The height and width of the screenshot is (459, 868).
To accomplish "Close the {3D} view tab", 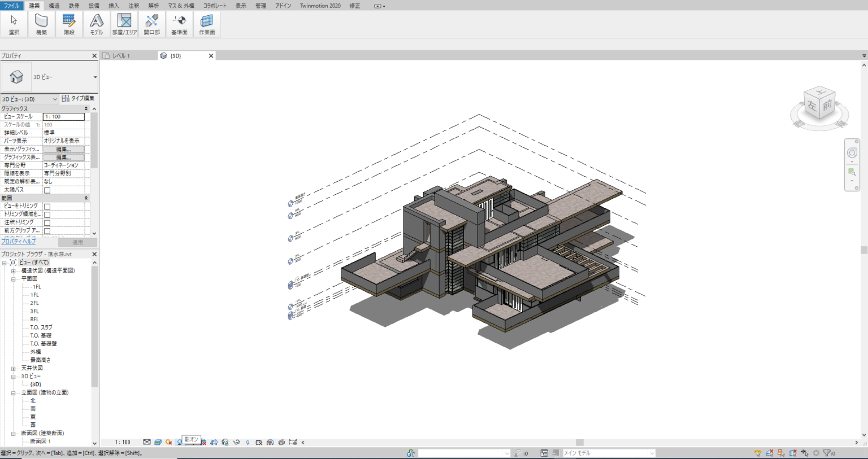I will [x=211, y=56].
